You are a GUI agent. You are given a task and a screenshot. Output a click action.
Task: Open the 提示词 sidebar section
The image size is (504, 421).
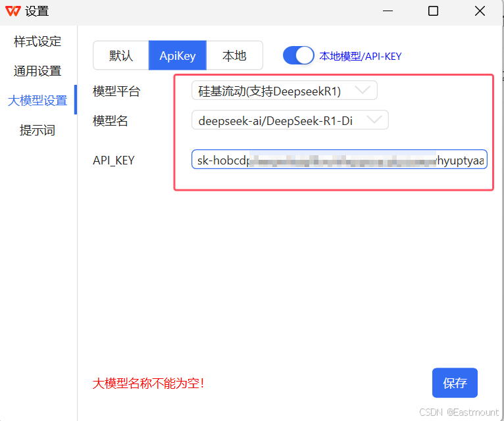point(38,130)
